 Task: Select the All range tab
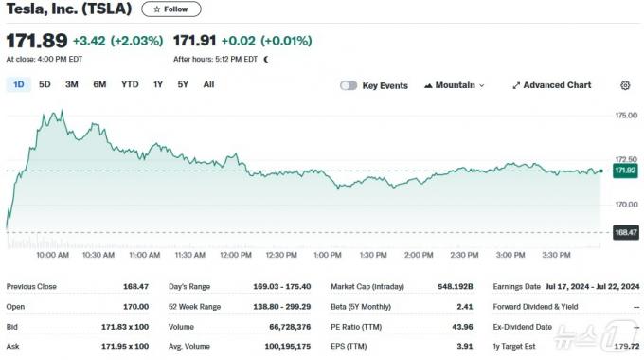point(208,84)
